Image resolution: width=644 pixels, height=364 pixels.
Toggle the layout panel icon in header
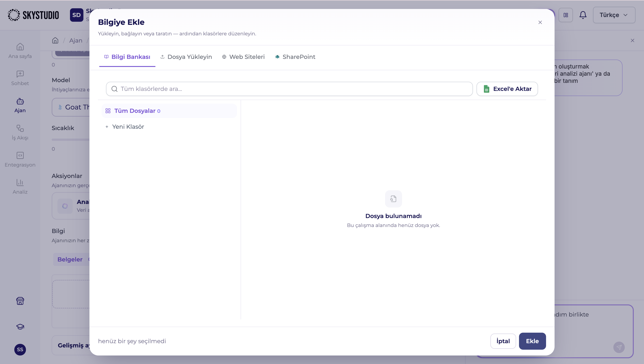[x=566, y=15]
